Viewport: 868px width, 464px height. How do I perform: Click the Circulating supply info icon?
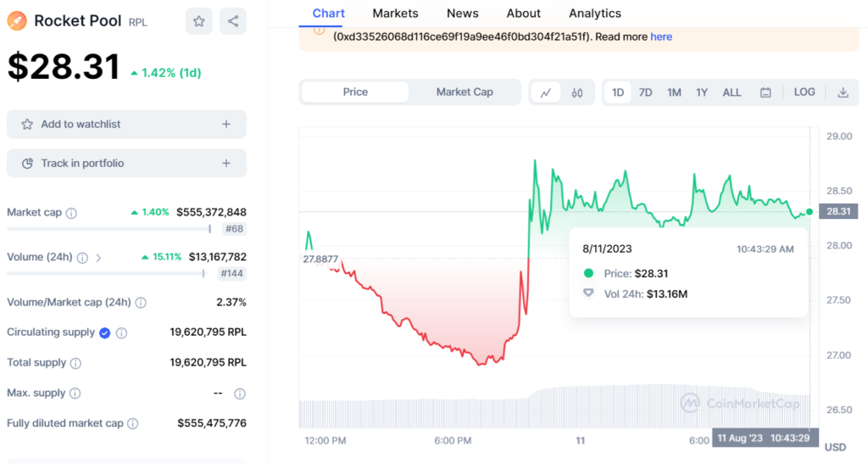tap(122, 333)
